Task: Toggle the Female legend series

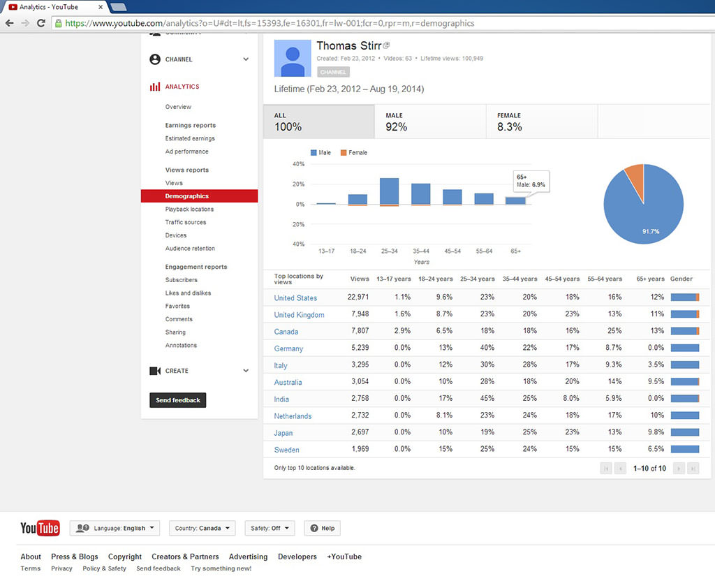Action: pyautogui.click(x=353, y=152)
